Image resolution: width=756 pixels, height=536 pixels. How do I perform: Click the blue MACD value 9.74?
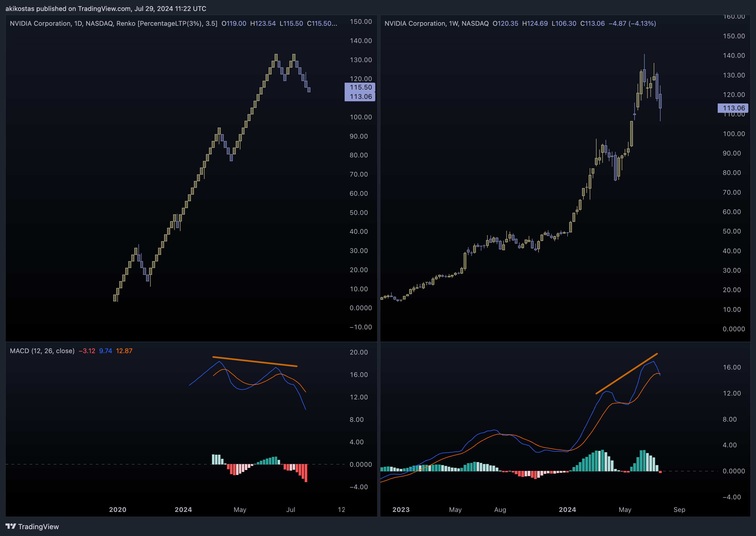click(106, 351)
